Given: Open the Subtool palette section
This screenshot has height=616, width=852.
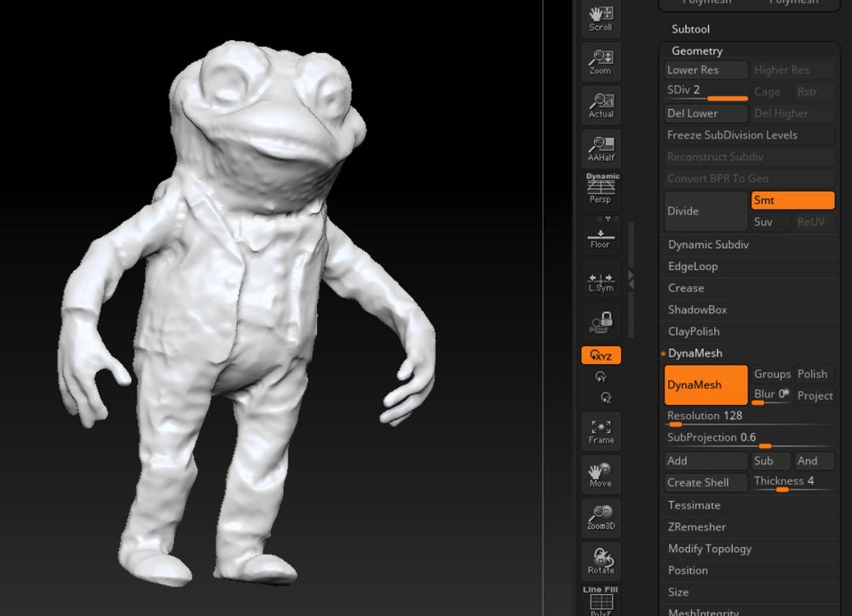Looking at the screenshot, I should [690, 29].
